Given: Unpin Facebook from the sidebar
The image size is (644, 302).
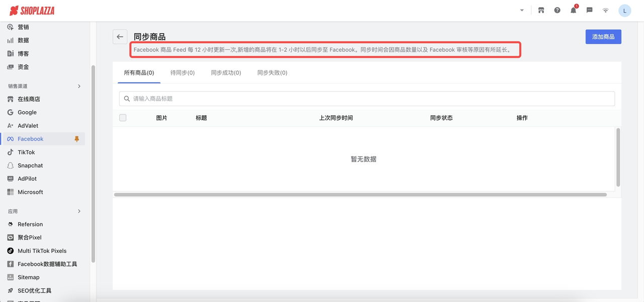Looking at the screenshot, I should pos(77,138).
